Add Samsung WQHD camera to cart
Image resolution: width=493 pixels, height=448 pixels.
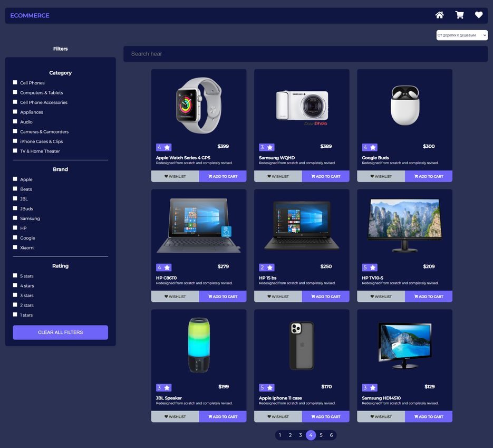[x=326, y=176]
